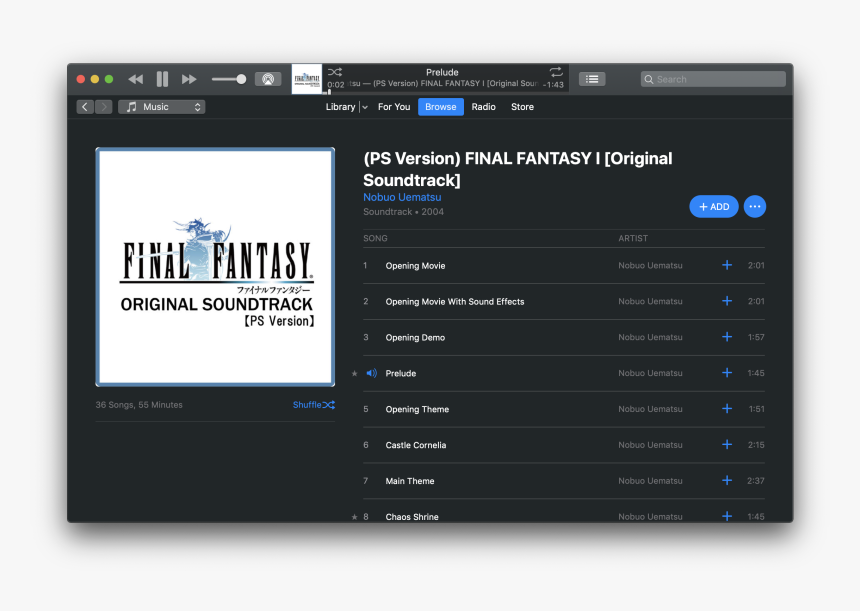
Task: Add Opening Movie with the plus button
Action: click(726, 265)
